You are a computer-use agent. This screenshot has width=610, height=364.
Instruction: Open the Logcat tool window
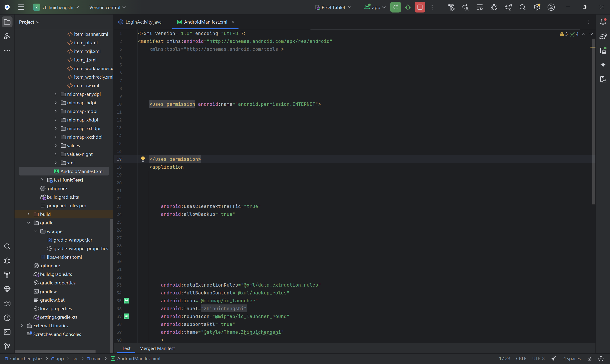tap(7, 304)
